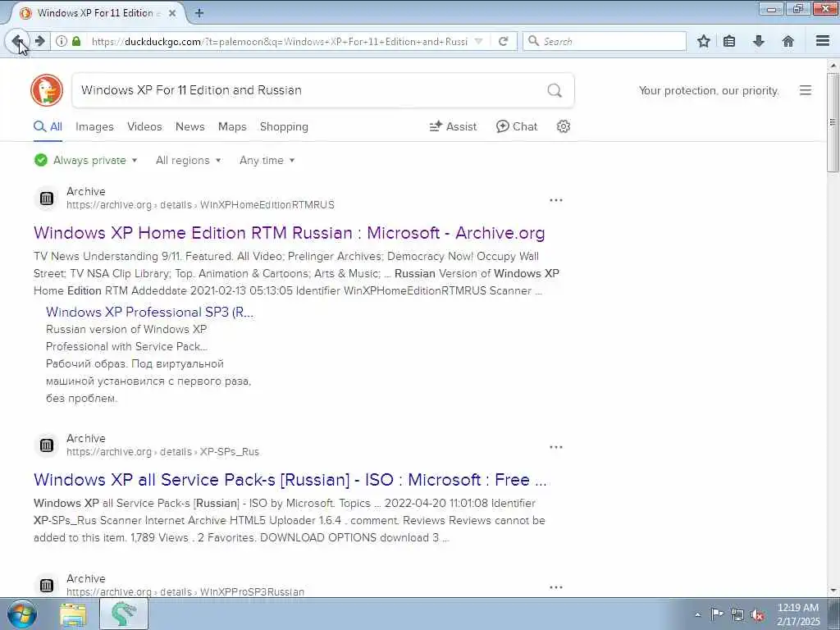Click the archive.org XP-SPs_Rus URL

point(163,452)
